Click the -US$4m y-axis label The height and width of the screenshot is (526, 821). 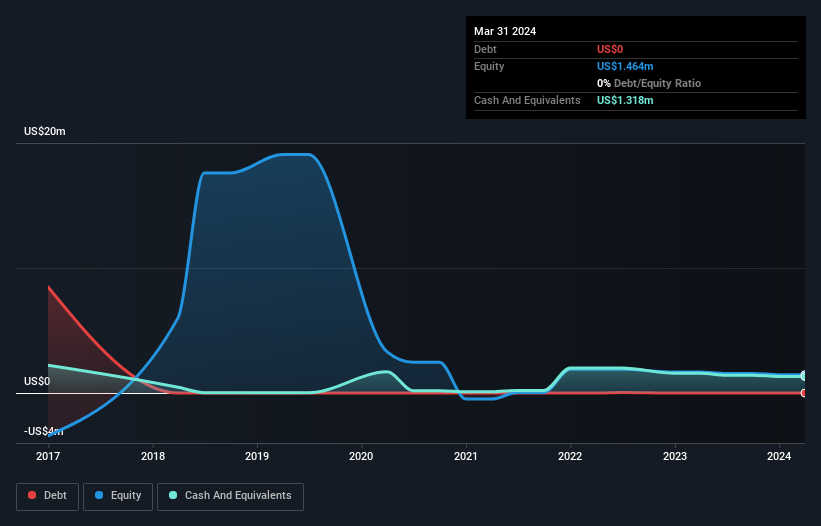[x=43, y=431]
